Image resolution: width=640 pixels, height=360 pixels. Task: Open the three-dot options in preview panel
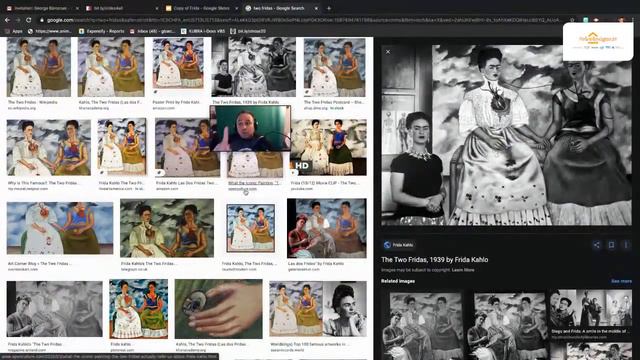626,245
